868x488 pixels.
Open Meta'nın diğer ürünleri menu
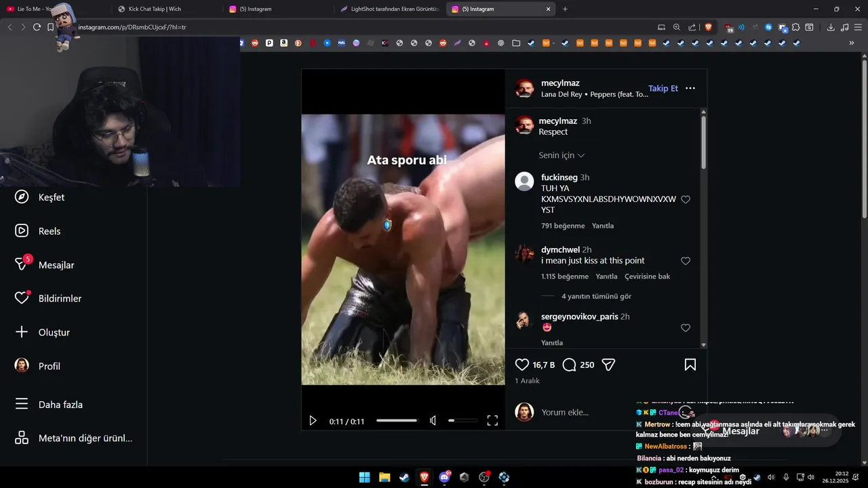point(74,438)
